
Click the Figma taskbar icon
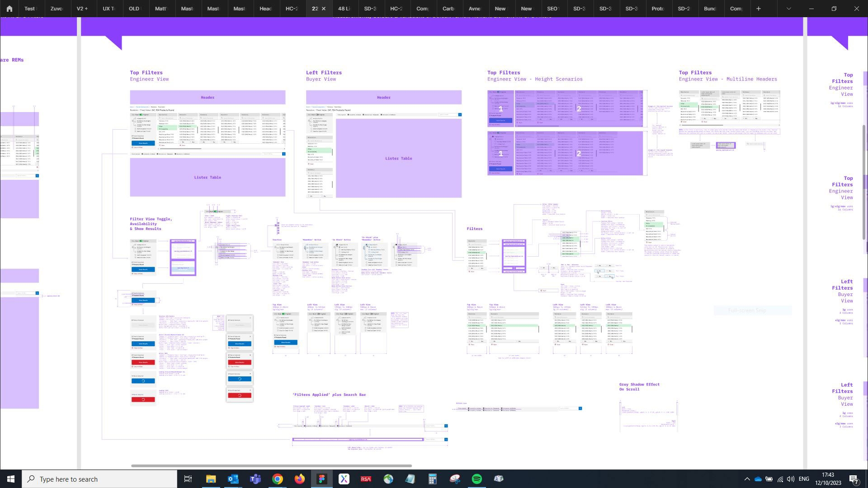(x=321, y=479)
